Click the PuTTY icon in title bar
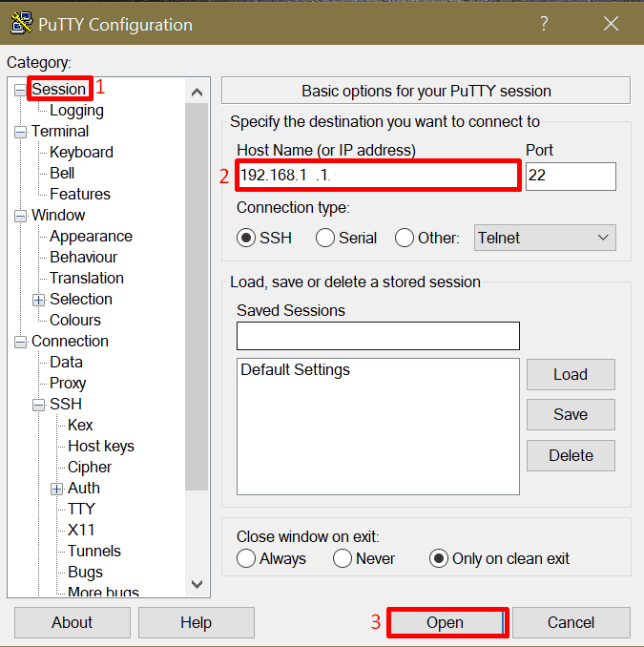 tap(21, 23)
